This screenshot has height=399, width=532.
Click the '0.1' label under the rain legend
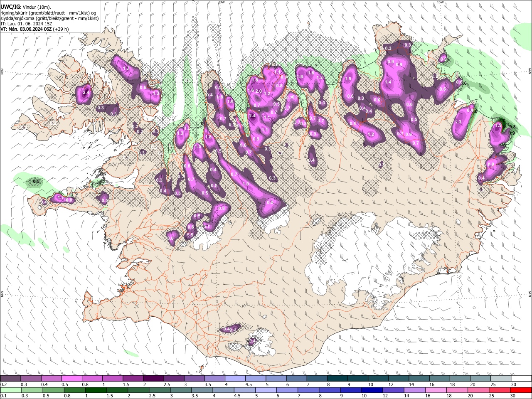(3, 396)
